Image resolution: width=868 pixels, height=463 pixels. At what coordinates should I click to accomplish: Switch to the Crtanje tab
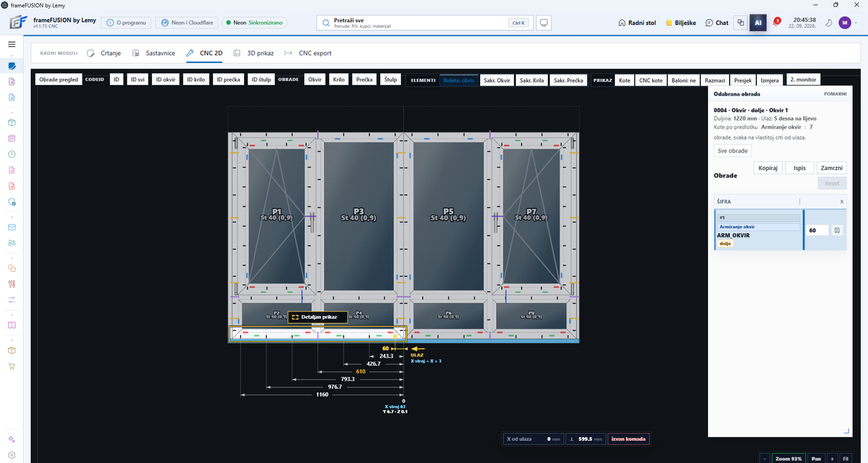[x=105, y=53]
